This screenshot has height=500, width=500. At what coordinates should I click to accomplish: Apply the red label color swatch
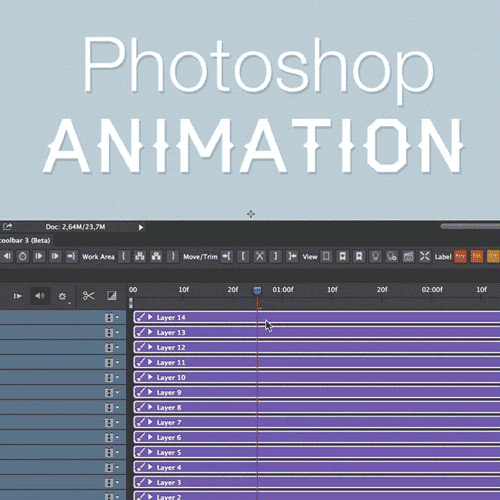click(460, 256)
